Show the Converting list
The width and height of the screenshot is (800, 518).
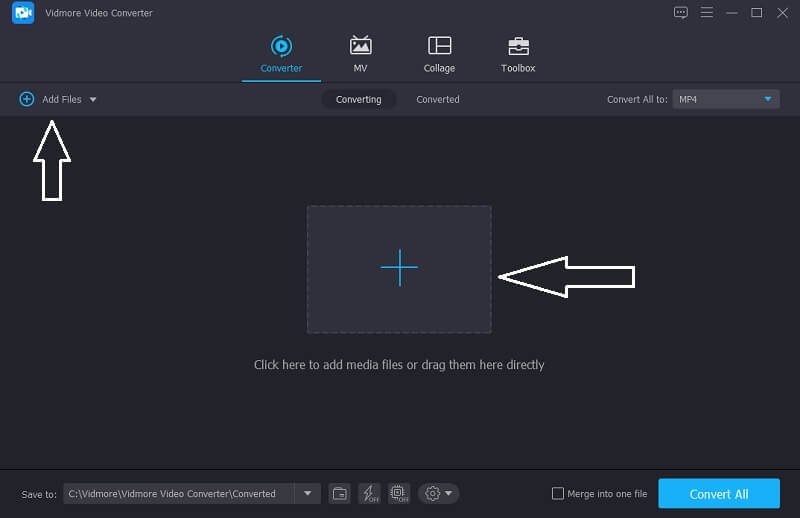tap(358, 99)
